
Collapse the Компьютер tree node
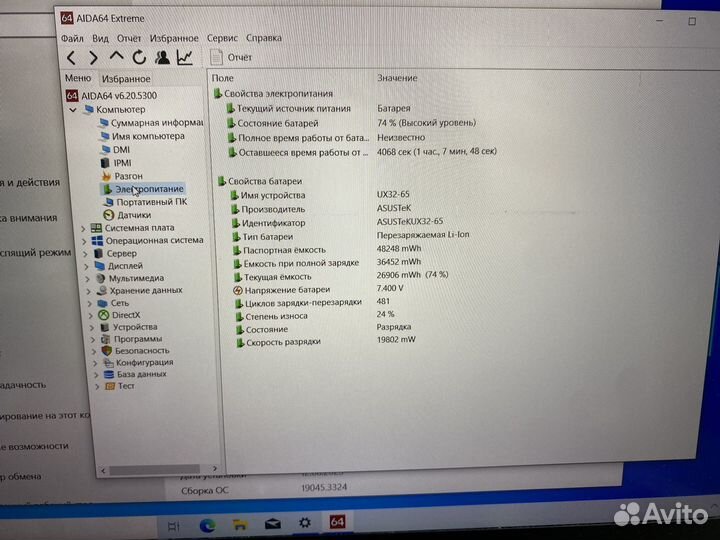(73, 110)
